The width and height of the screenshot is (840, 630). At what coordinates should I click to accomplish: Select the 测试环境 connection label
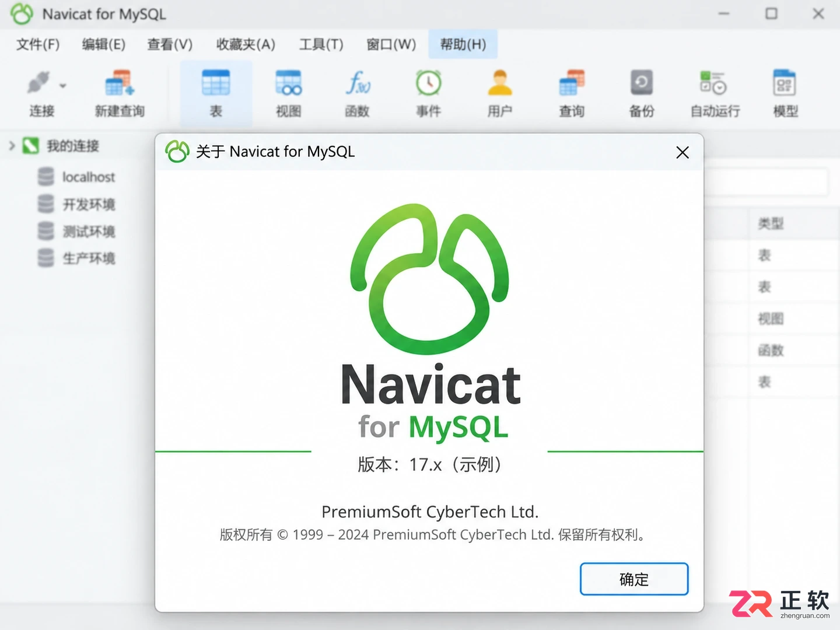[x=89, y=231]
